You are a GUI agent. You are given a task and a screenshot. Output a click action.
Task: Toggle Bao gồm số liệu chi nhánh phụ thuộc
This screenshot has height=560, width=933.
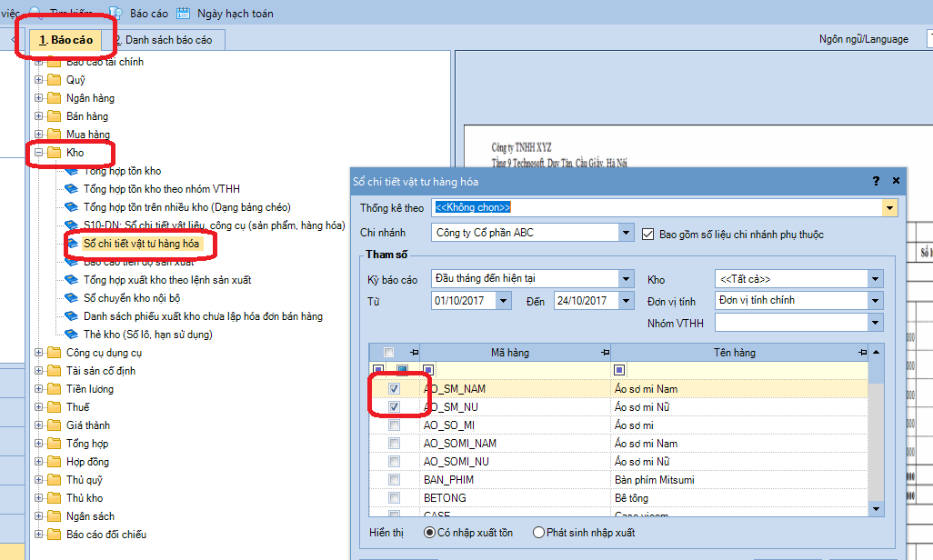[648, 235]
